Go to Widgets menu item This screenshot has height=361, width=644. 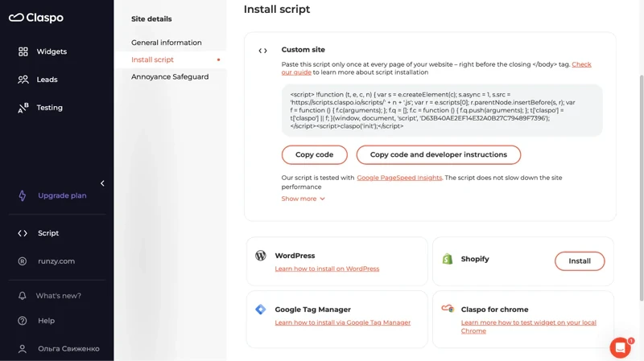52,51
